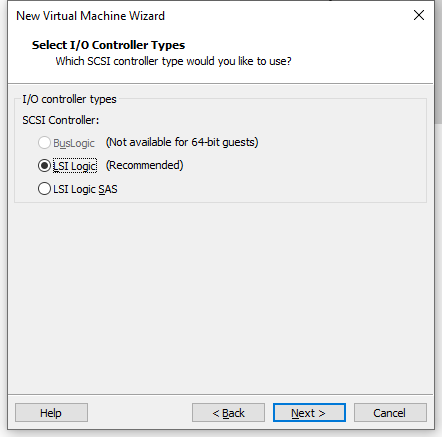Click the 'I/O controller types' group label
The width and height of the screenshot is (442, 437).
69,99
